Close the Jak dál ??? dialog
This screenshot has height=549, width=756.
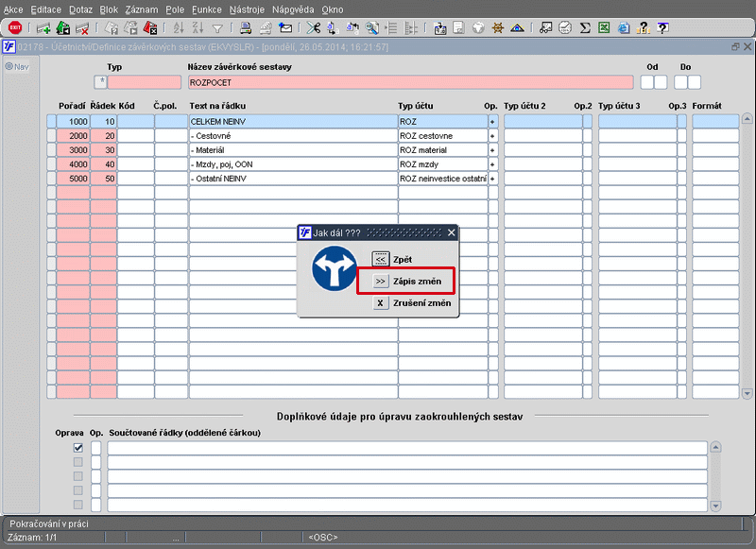click(452, 232)
